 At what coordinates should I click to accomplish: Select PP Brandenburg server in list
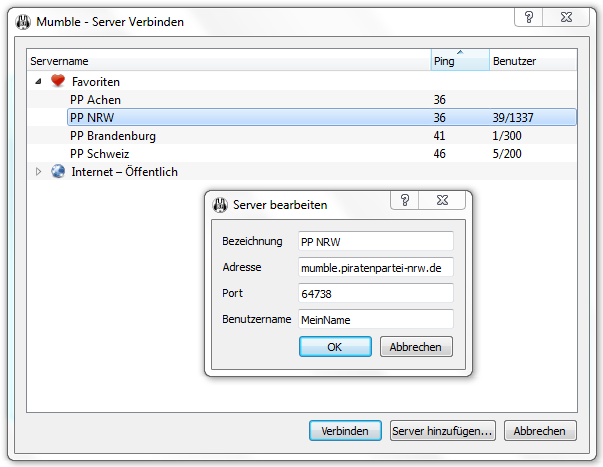point(113,136)
